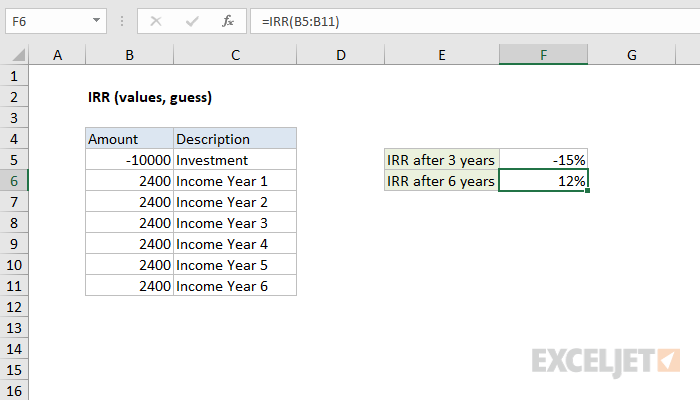The height and width of the screenshot is (400, 700).
Task: Click the 2400 cell beside Income Year 6
Action: pos(129,286)
